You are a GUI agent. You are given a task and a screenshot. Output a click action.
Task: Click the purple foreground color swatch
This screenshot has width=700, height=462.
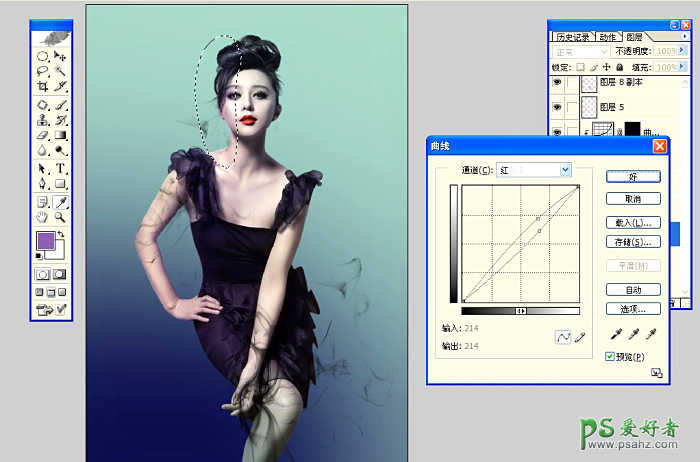pos(46,241)
